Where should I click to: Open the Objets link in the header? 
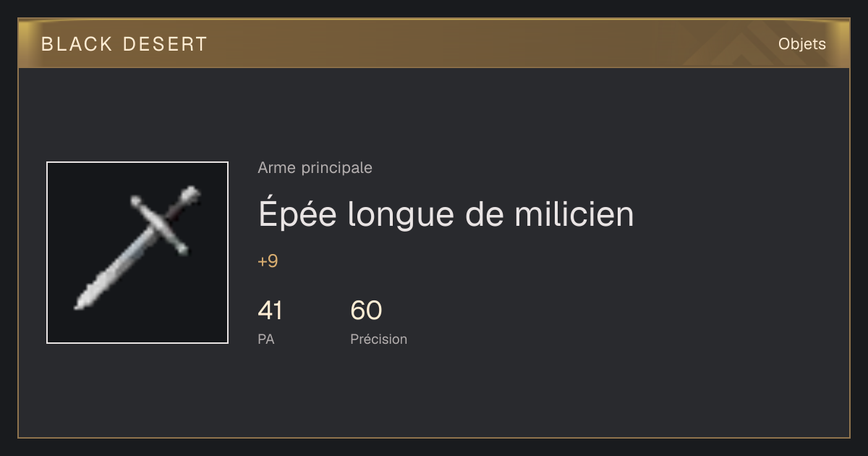click(801, 44)
